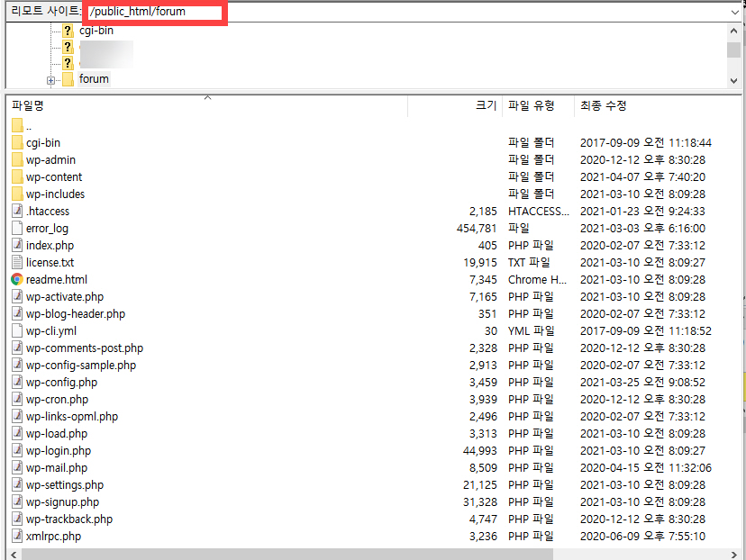Click the wp-settings.php file icon
The height and width of the screenshot is (560, 746).
coord(17,484)
